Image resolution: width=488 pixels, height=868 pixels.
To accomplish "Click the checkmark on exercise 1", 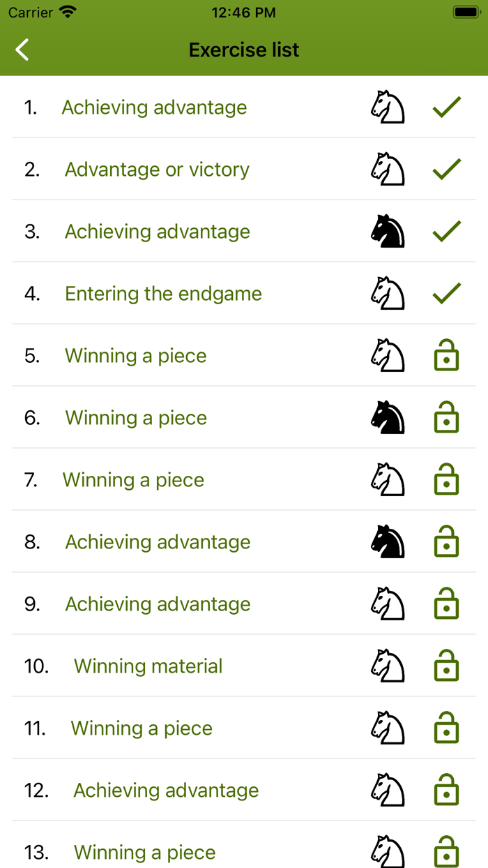I will tap(446, 107).
